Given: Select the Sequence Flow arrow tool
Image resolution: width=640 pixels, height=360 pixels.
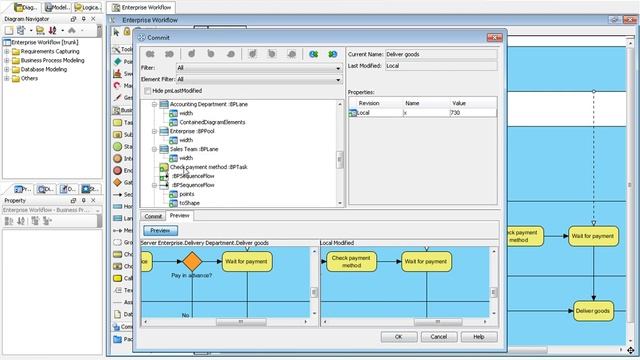Looking at the screenshot, I should (x=118, y=195).
